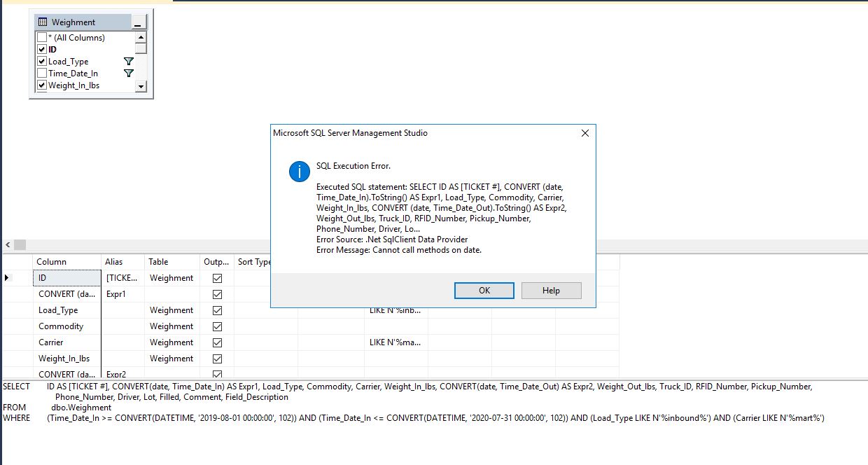Viewport: 868px width, 465px height.
Task: Select Weight_In_lbs cell in criteria grid
Action: pos(67,359)
